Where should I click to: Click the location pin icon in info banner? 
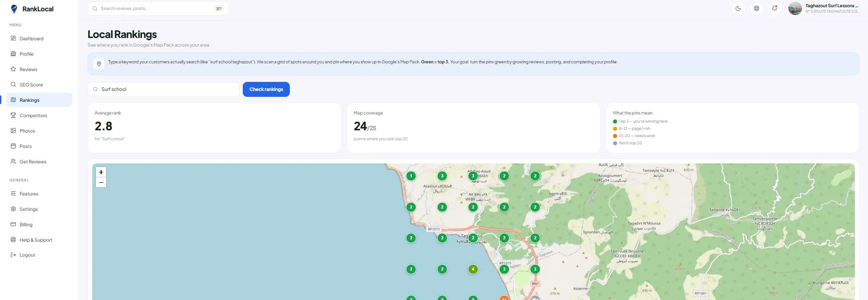(99, 64)
